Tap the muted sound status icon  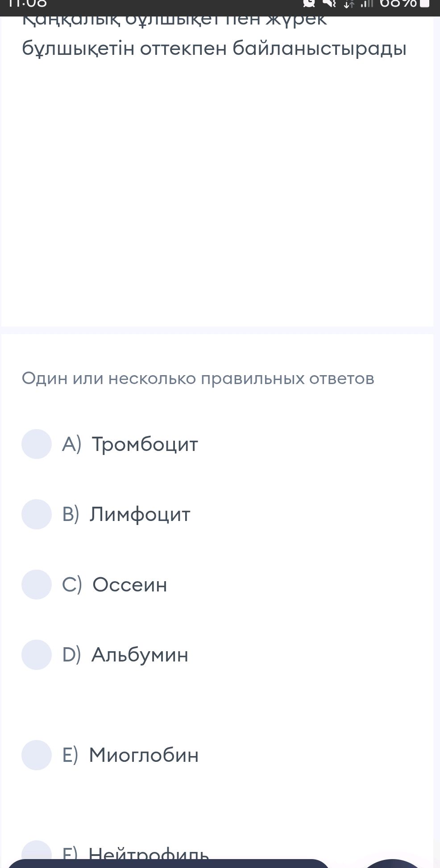329,4
